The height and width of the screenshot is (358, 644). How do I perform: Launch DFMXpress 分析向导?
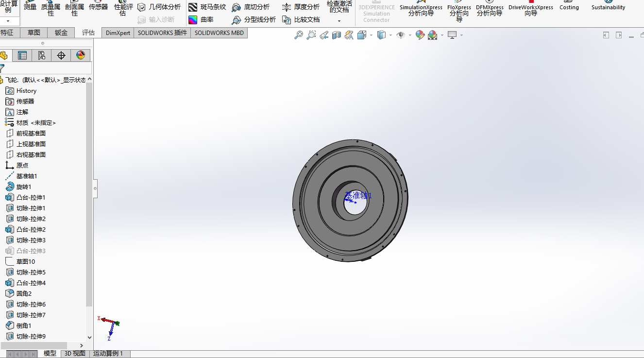[490, 8]
